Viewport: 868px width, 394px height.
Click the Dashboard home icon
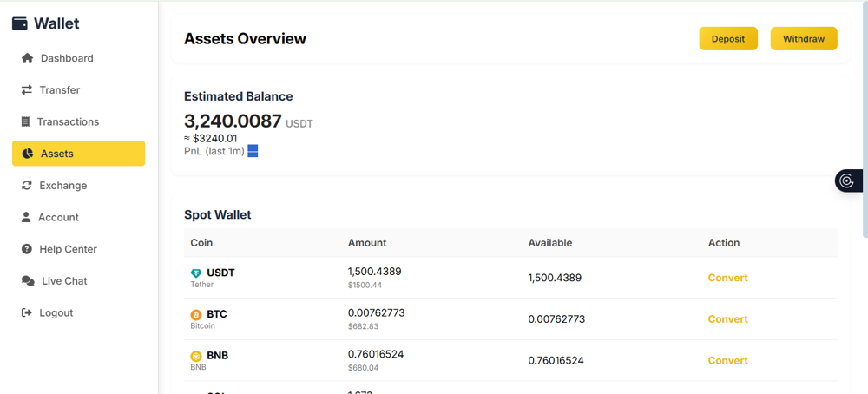27,58
